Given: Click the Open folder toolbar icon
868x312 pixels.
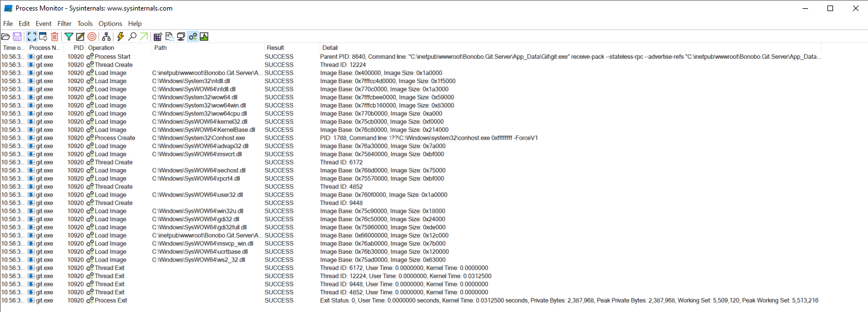Looking at the screenshot, I should [x=6, y=37].
